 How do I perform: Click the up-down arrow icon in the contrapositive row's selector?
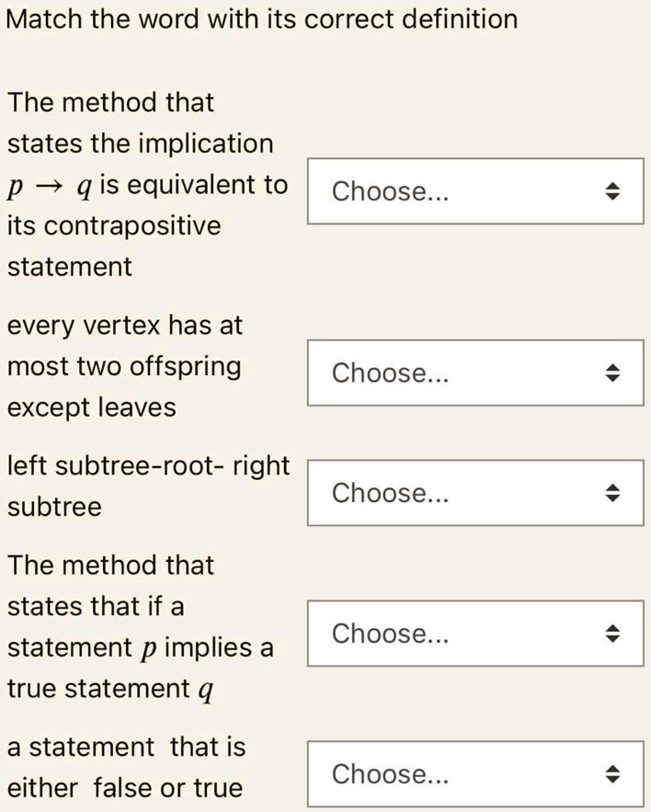[x=613, y=191]
